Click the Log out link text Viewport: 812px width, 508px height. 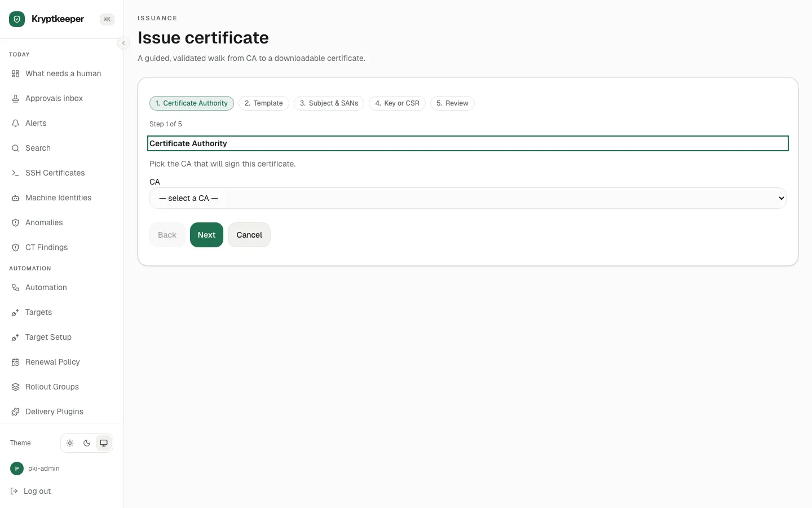pos(37,491)
